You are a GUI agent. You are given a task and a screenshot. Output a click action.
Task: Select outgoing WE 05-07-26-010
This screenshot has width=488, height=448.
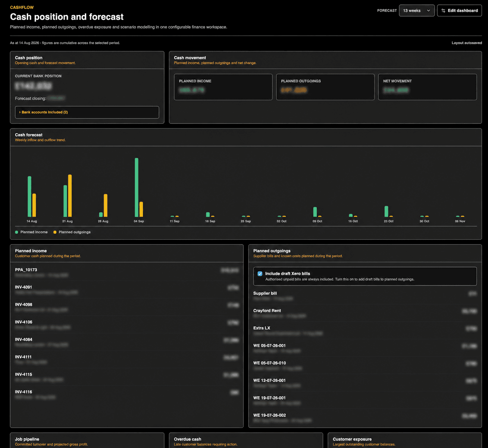(365, 366)
